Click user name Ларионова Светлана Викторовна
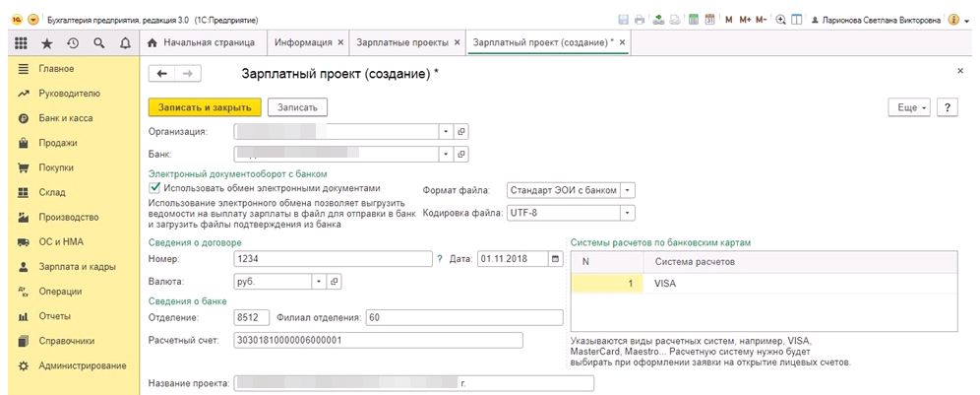The width and height of the screenshot is (980, 395). [881, 20]
